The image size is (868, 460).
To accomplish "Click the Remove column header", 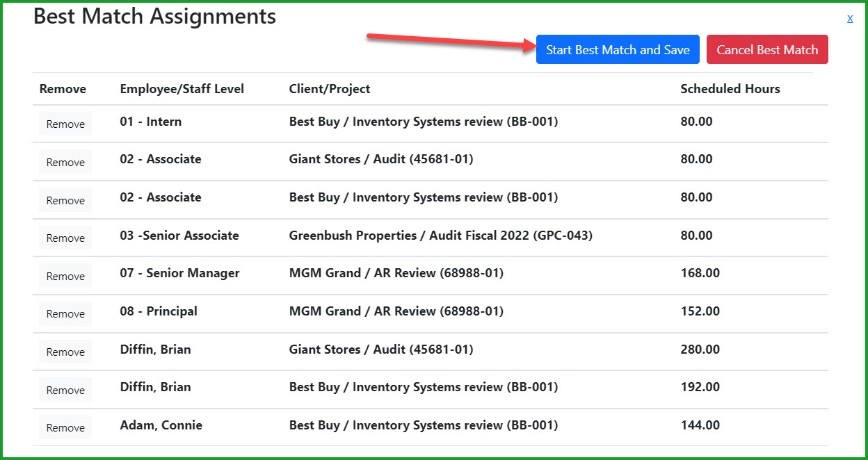I will point(63,89).
